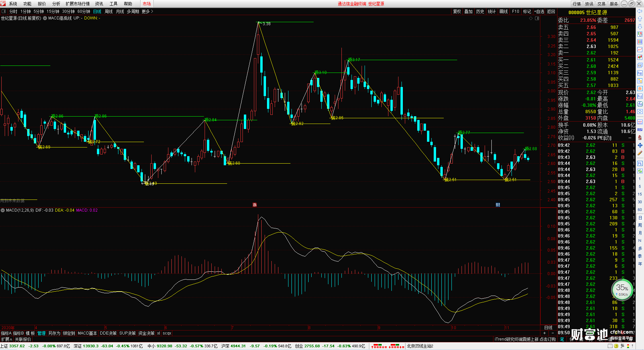Screen dimensions: 644x350
Task: Click the 上证 index value in status bar
Action: 17,346
